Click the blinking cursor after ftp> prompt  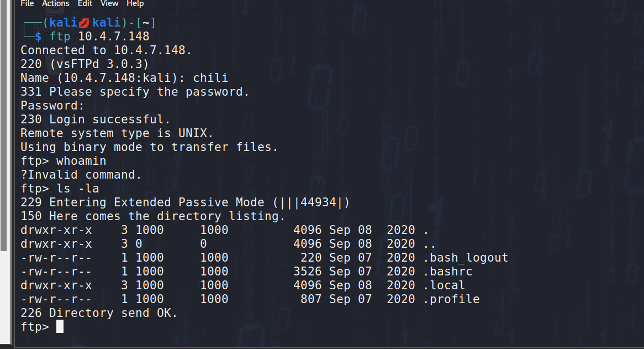(x=60, y=327)
